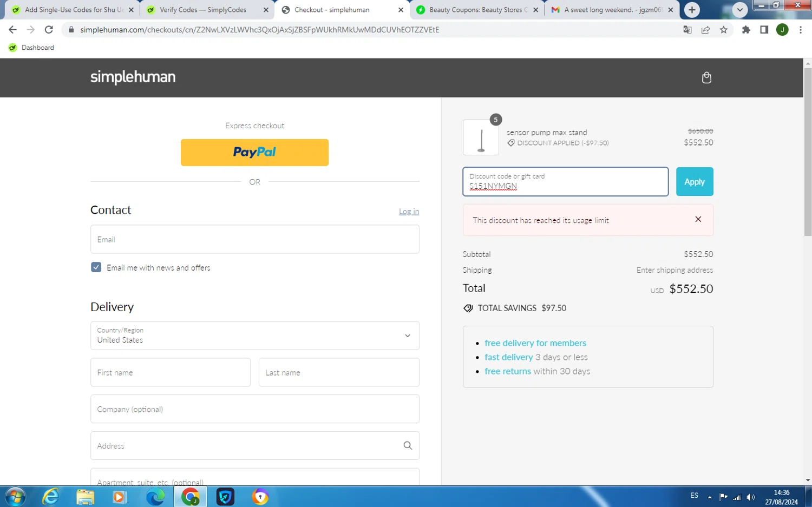Focus the Email input field
The width and height of the screenshot is (812, 507).
tap(254, 239)
